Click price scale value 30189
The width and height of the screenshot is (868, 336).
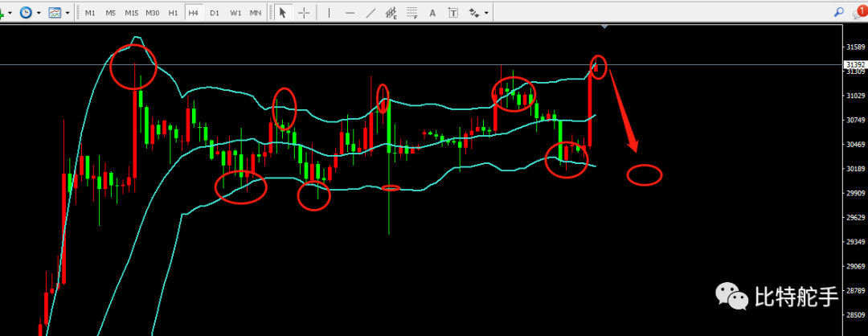(856, 169)
